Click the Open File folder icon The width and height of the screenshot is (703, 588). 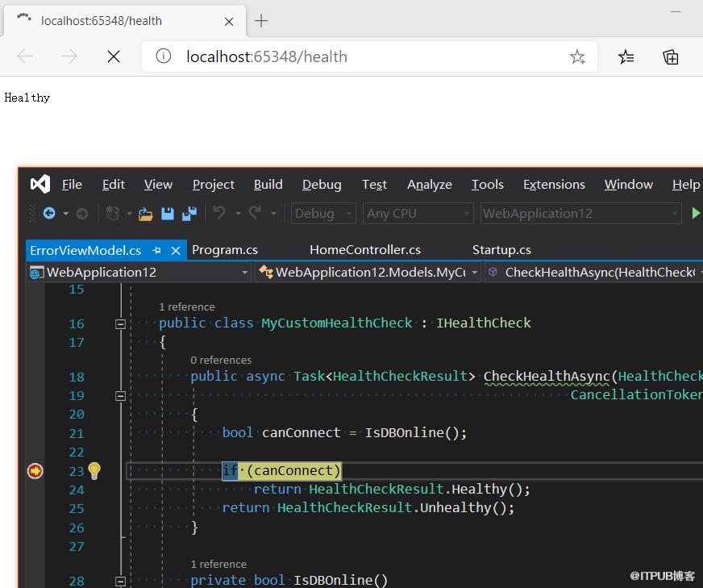145,214
